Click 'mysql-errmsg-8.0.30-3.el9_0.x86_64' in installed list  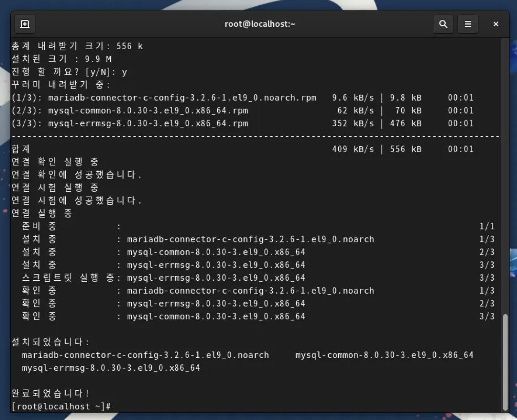point(111,368)
